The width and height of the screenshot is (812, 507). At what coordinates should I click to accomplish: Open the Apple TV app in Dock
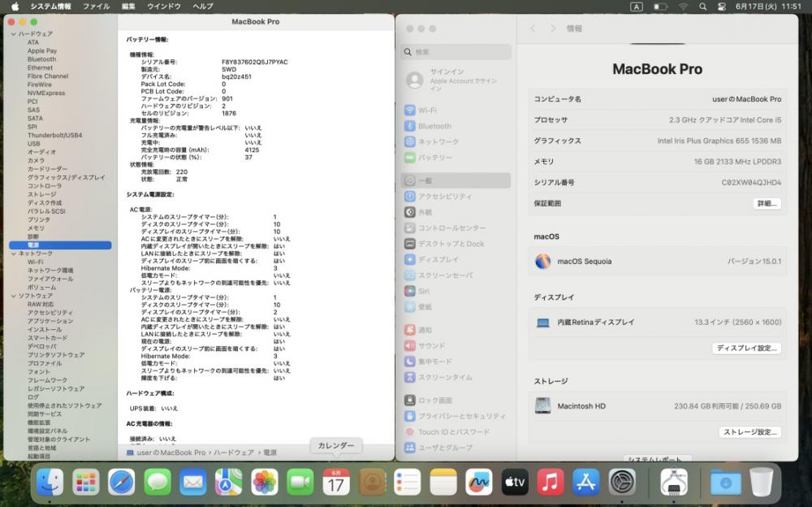[x=515, y=482]
